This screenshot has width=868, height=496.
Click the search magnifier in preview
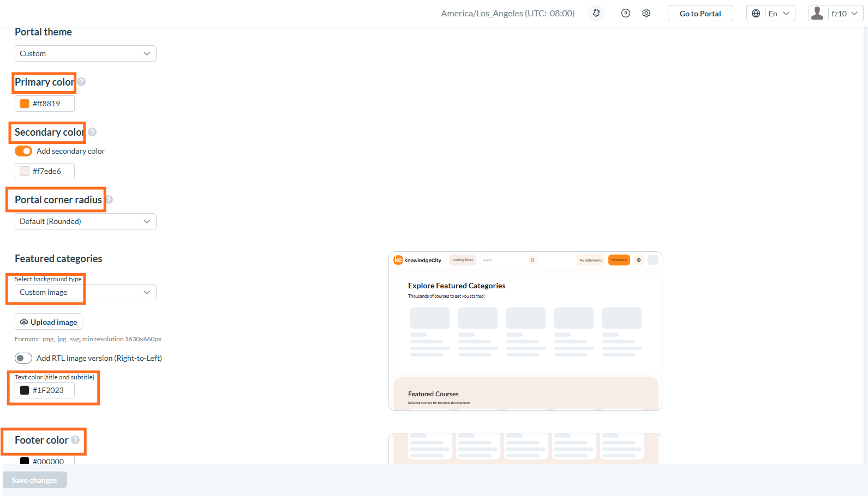tap(532, 260)
